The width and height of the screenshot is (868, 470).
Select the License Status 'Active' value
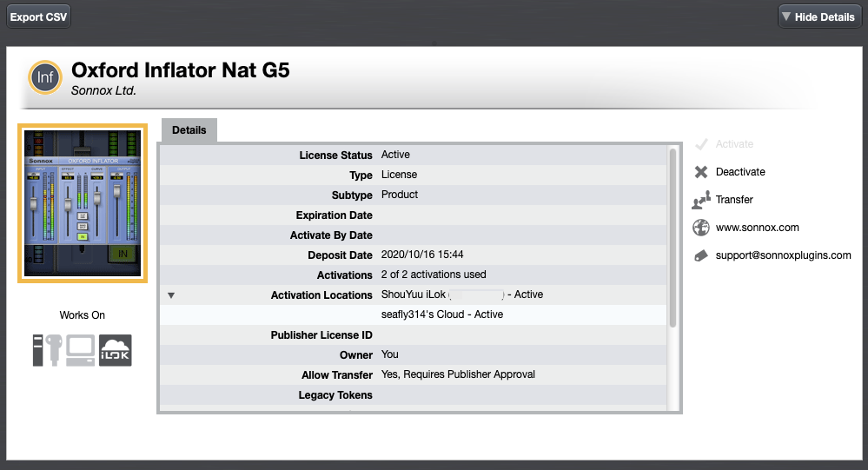395,155
